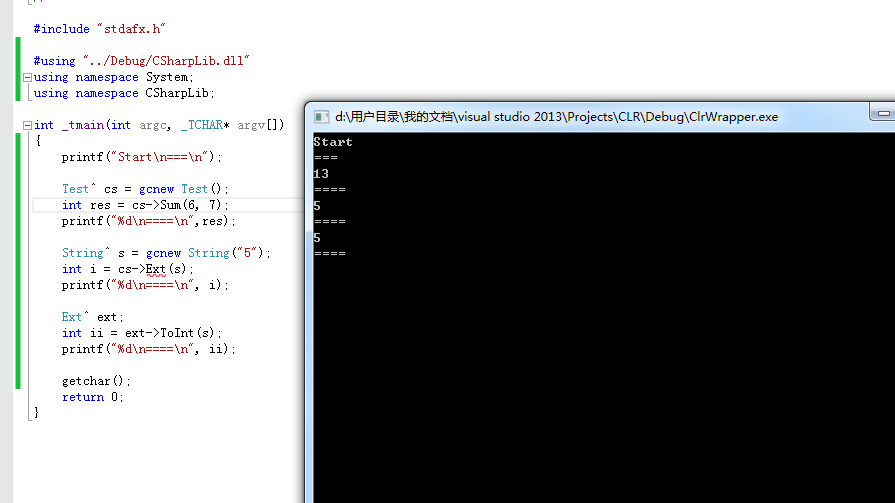Collapse the using namespace block

point(27,77)
